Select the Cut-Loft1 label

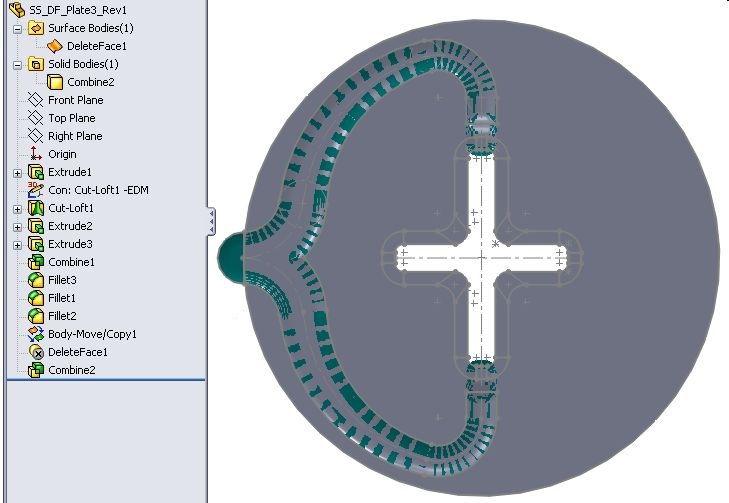click(x=71, y=208)
